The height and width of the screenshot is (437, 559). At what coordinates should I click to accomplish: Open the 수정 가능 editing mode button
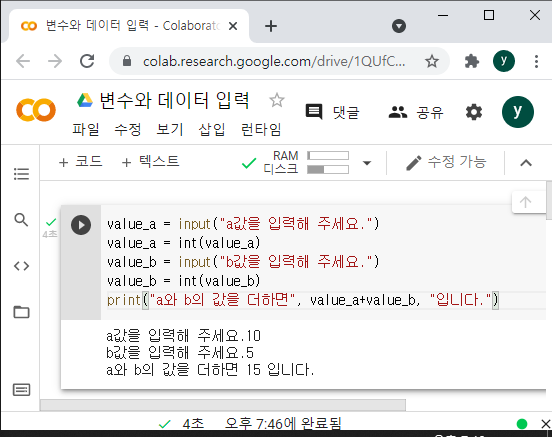coord(446,163)
